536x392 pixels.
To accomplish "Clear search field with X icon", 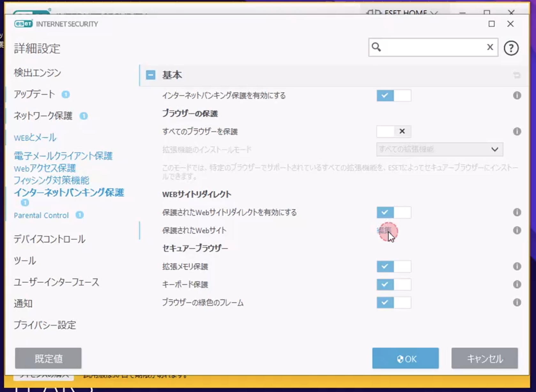I will (x=490, y=47).
